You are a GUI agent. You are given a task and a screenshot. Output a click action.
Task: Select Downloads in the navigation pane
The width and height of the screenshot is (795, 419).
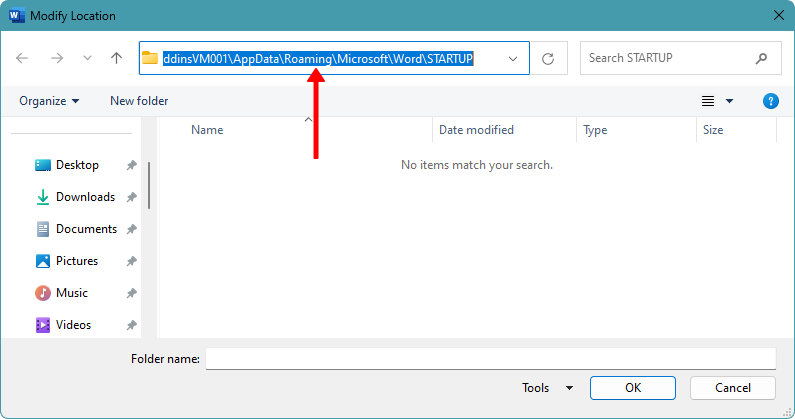point(85,197)
